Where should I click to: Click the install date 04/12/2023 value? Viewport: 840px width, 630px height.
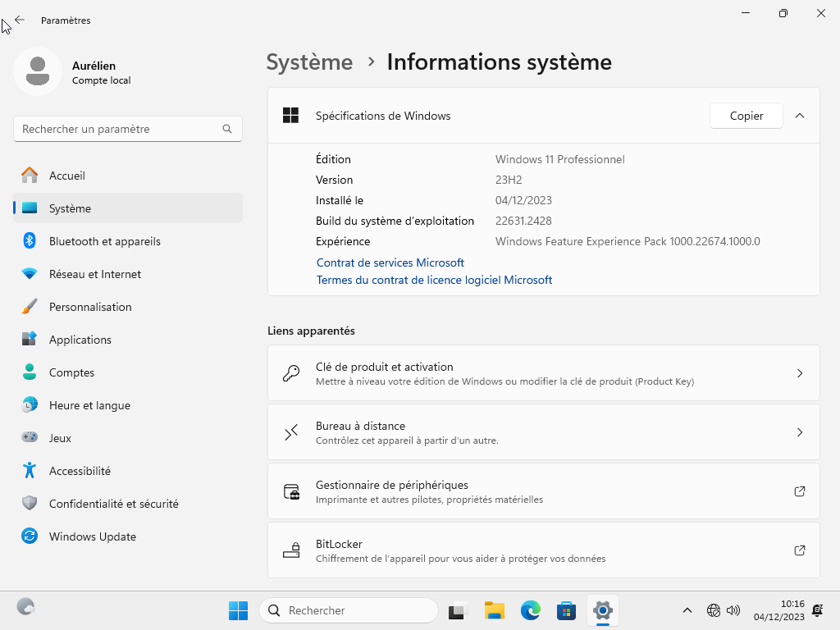[x=523, y=200]
